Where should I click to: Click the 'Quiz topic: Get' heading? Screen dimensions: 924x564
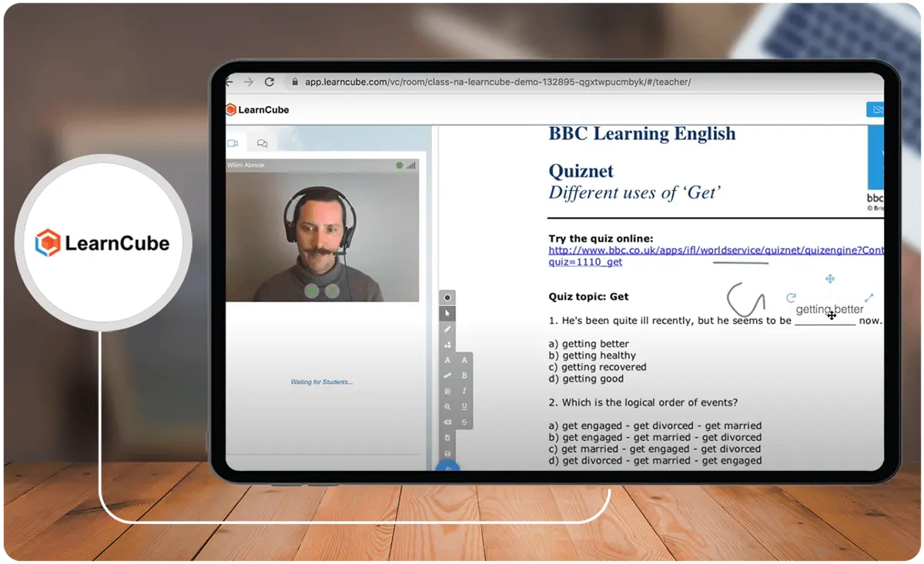(589, 296)
